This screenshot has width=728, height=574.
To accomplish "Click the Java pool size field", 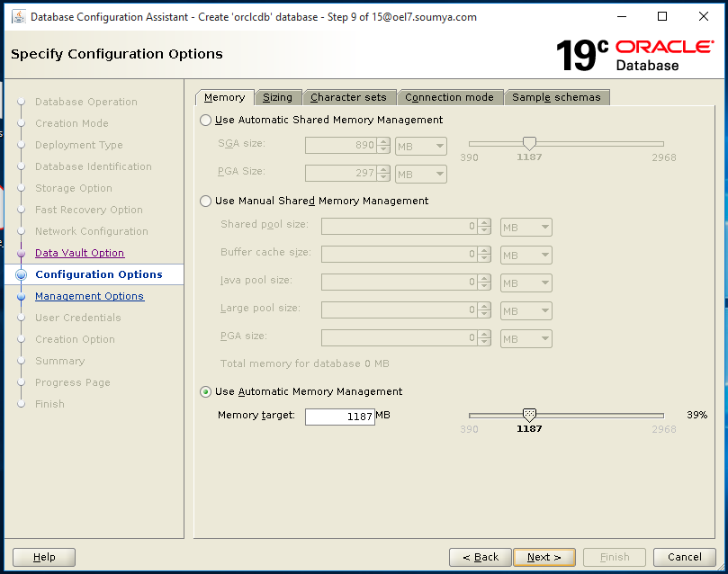I will (x=400, y=283).
